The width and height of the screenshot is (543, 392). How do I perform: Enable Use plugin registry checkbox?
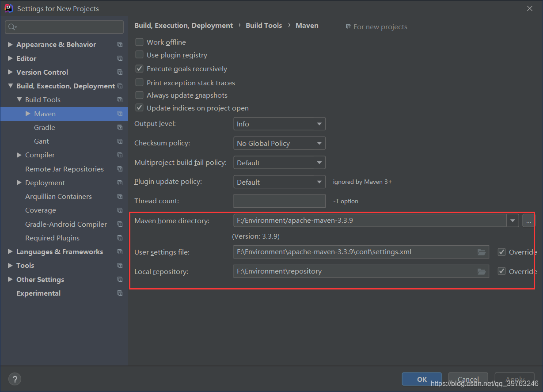139,55
